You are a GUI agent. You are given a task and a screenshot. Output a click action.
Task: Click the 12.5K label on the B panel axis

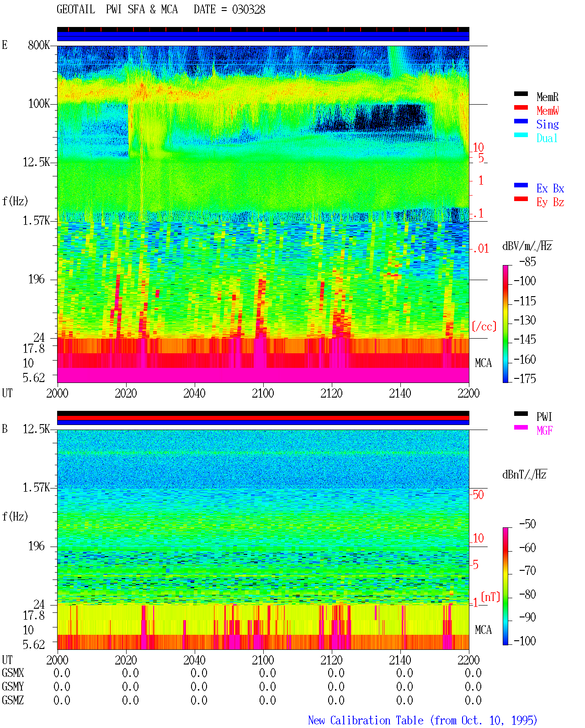click(37, 429)
